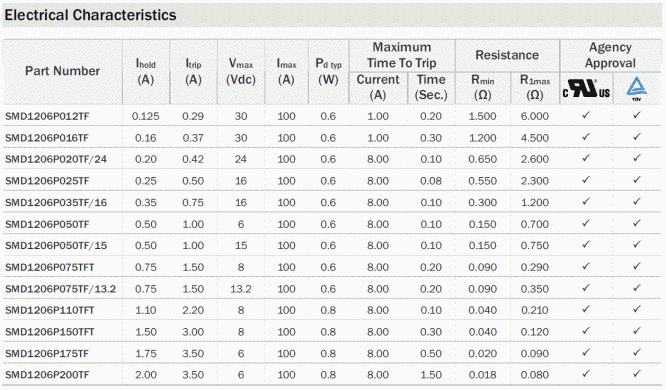This screenshot has height=390, width=666.
Task: Click the Resistance group header
Action: [x=507, y=55]
